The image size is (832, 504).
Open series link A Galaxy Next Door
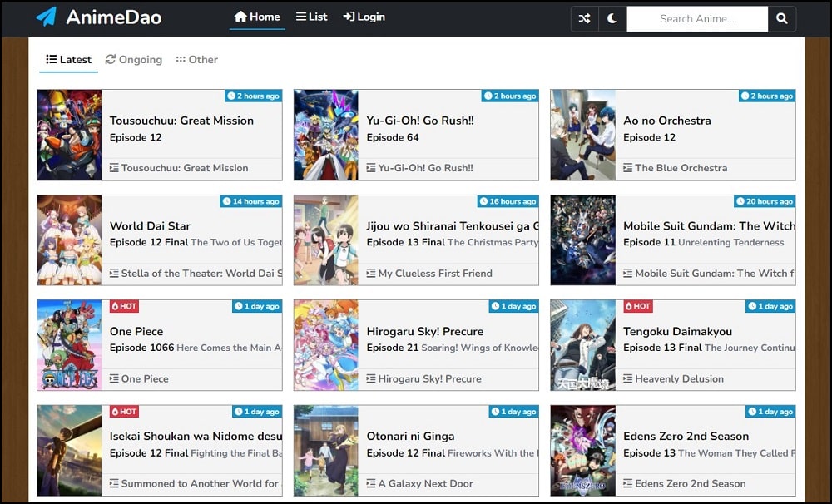point(425,484)
